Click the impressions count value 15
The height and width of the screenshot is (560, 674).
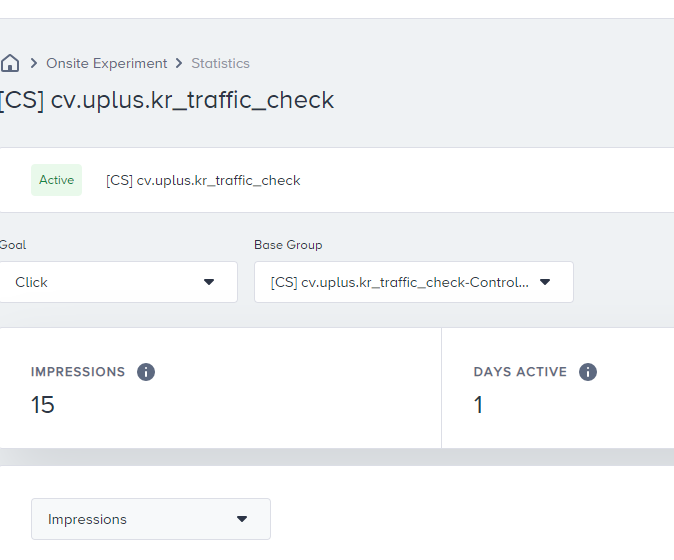click(43, 404)
